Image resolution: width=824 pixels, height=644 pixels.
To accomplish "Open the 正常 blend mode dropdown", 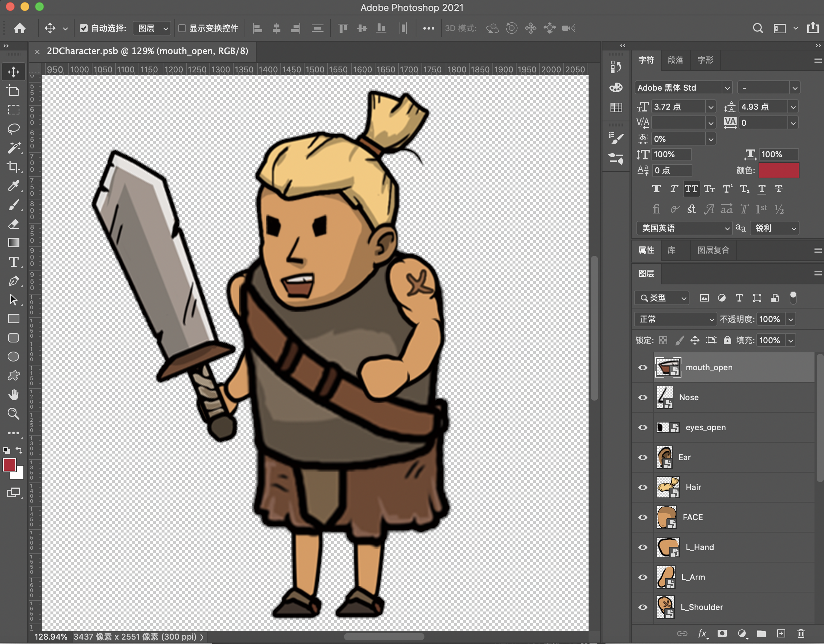I will [x=675, y=319].
